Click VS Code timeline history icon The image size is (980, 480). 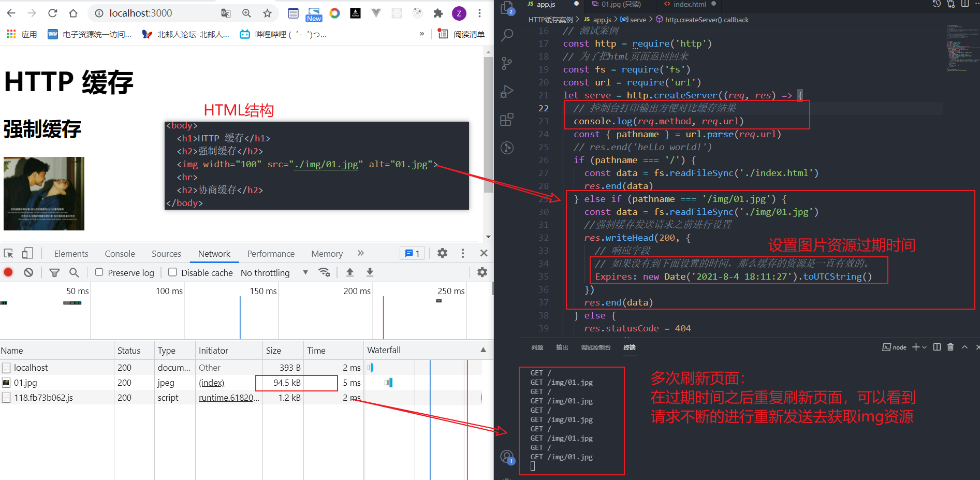pos(937,4)
